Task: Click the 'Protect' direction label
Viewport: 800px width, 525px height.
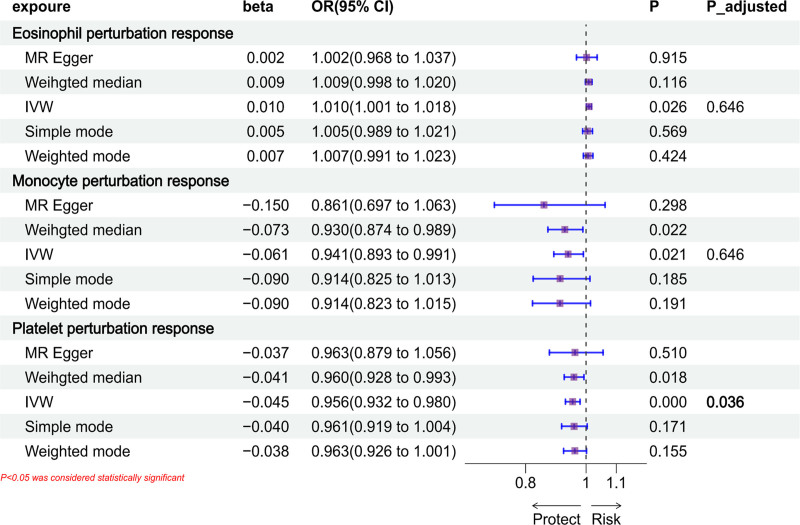Action: [x=557, y=518]
